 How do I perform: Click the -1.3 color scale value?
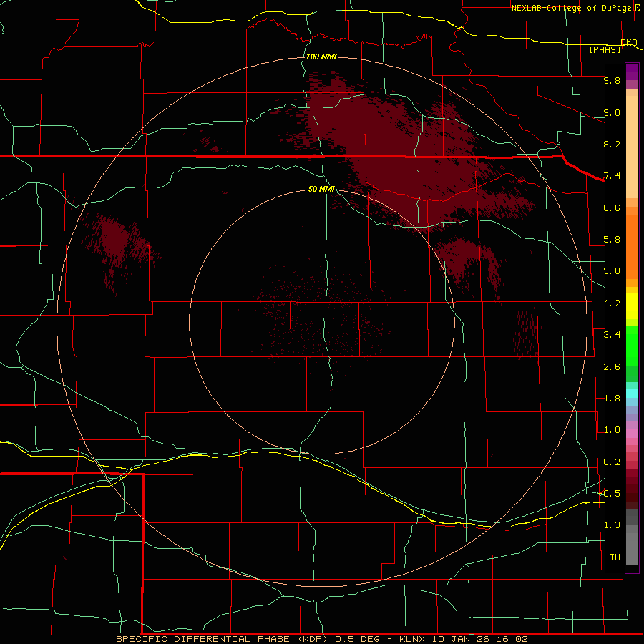[609, 525]
